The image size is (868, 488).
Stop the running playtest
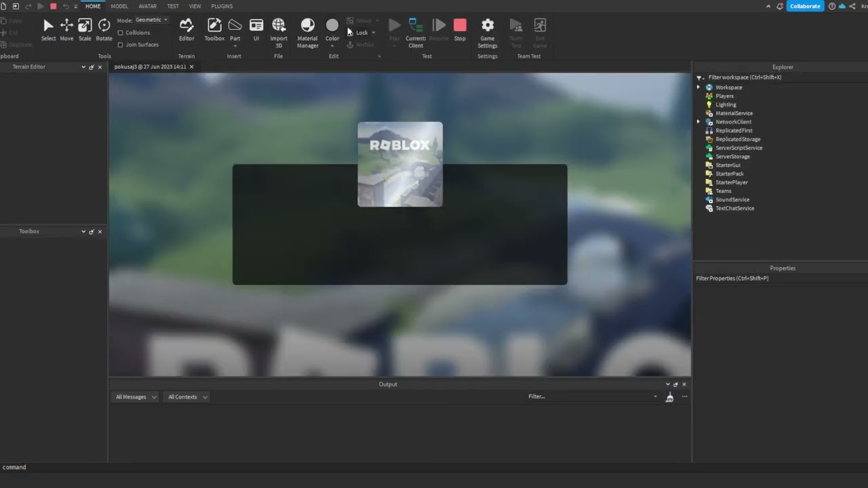tap(460, 30)
